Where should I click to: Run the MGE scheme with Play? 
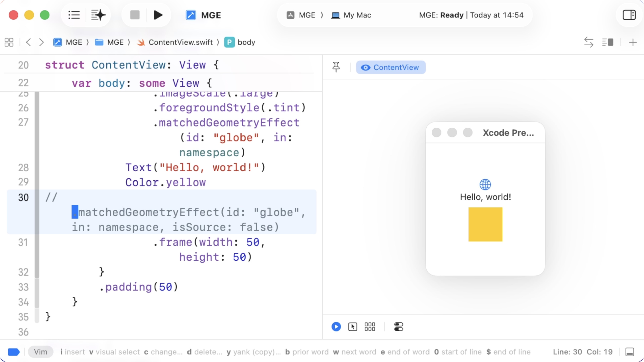[x=158, y=15]
